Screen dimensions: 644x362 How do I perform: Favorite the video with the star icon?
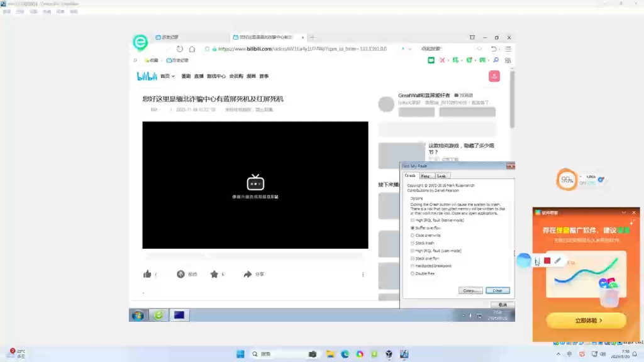pos(214,274)
